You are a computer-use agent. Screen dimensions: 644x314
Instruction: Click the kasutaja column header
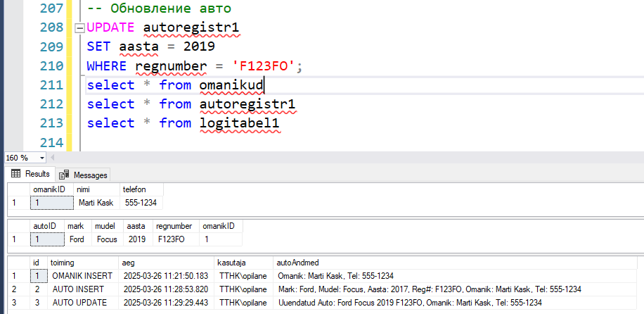coord(244,263)
